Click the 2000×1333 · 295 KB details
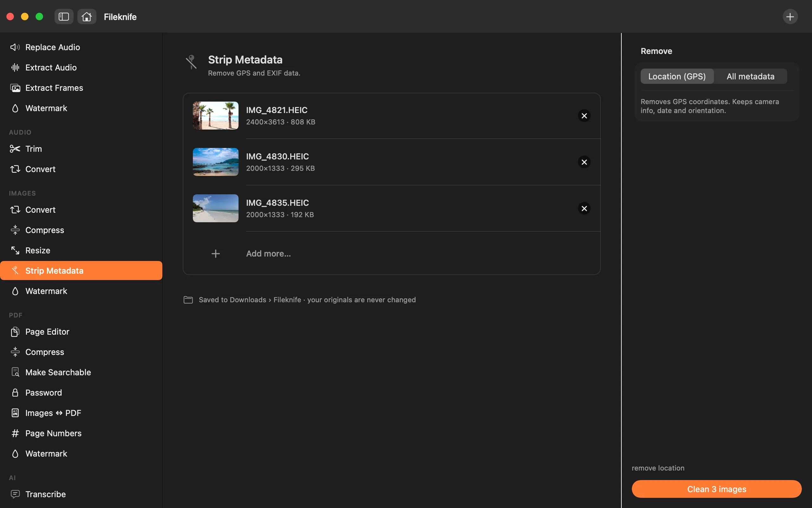This screenshot has height=508, width=812. tap(280, 168)
